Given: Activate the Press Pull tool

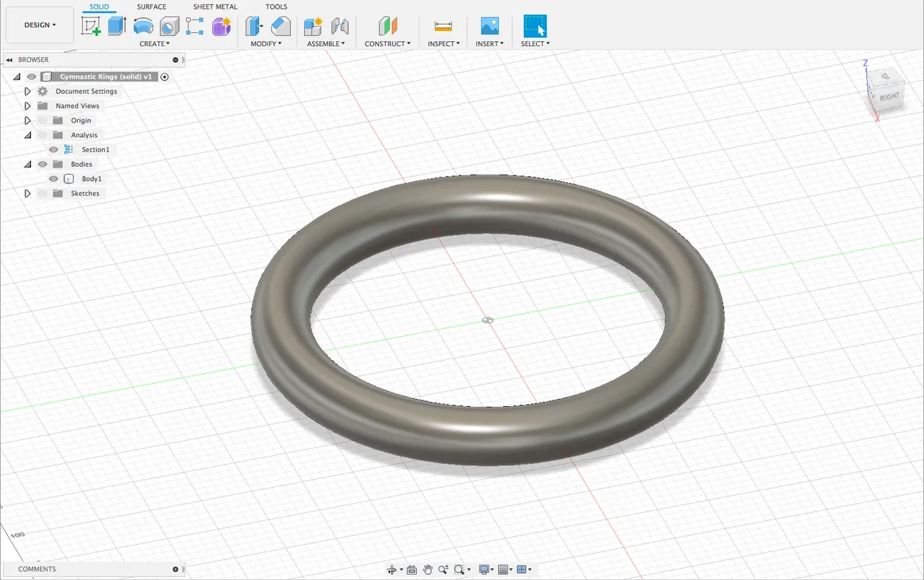Looking at the screenshot, I should pos(253,25).
